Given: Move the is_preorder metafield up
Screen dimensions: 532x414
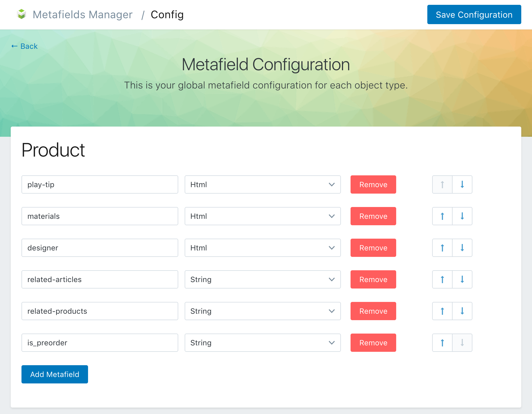Looking at the screenshot, I should 442,343.
